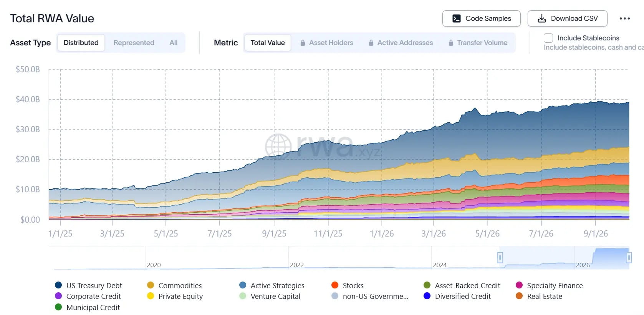Click the lock icon beside Transfer Volume
This screenshot has height=315, width=644.
[451, 43]
